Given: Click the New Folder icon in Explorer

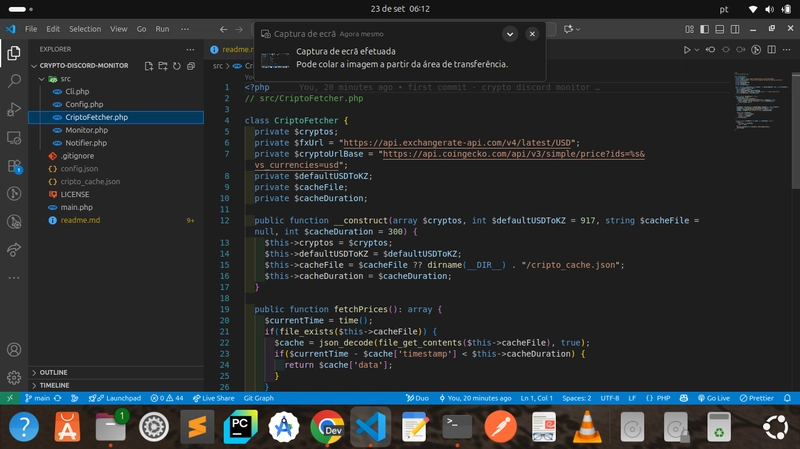Looking at the screenshot, I should click(x=163, y=66).
